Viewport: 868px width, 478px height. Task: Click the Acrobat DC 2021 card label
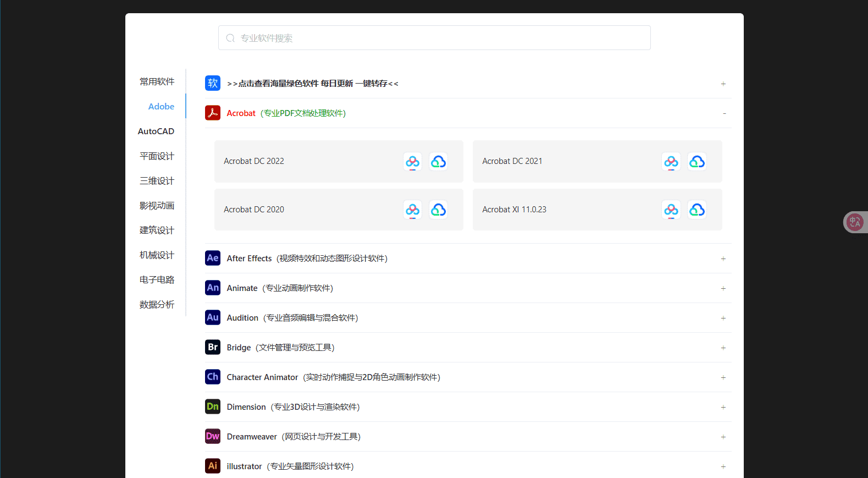click(x=512, y=161)
